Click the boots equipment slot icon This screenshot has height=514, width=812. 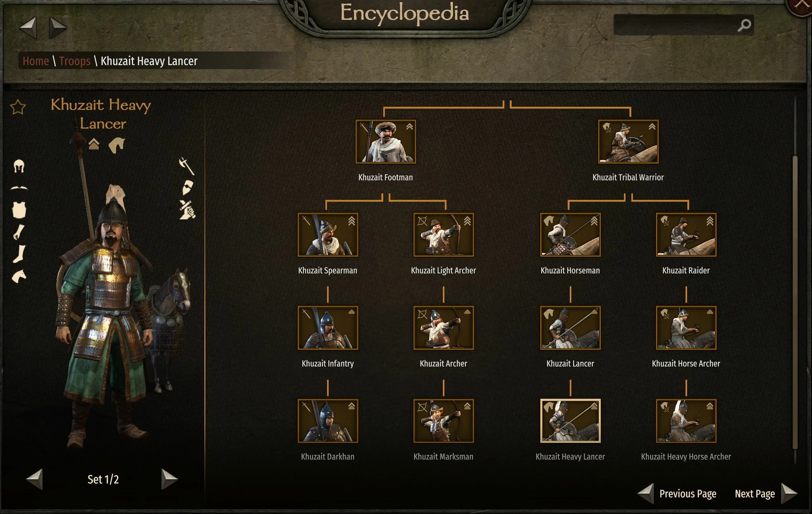point(19,254)
